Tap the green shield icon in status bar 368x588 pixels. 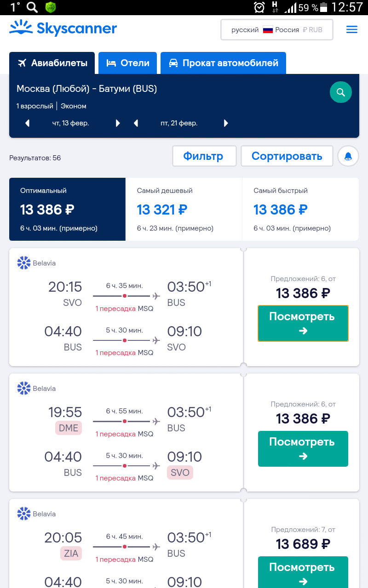[x=51, y=7]
